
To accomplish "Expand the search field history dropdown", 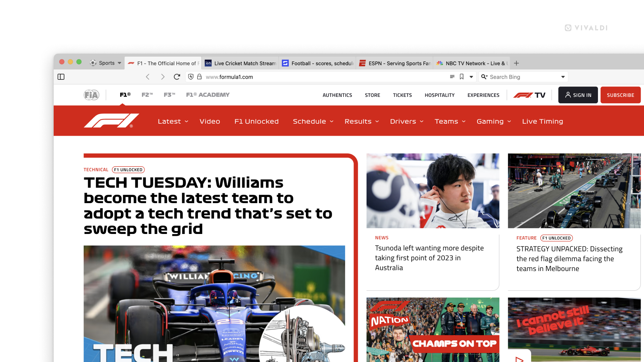I will point(563,77).
